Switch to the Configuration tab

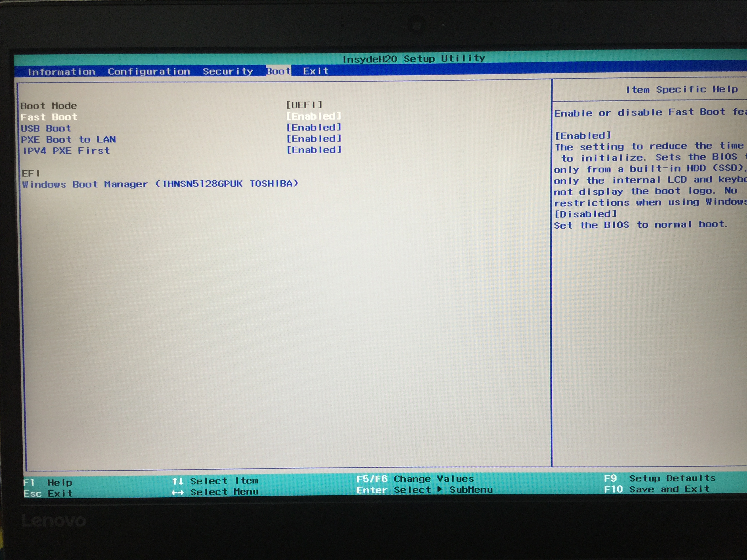point(149,72)
